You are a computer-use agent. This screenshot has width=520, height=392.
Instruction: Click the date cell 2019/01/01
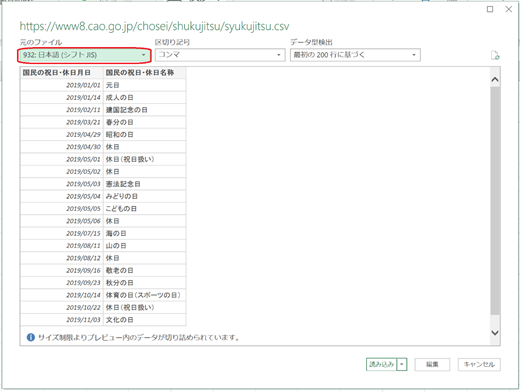pos(62,85)
